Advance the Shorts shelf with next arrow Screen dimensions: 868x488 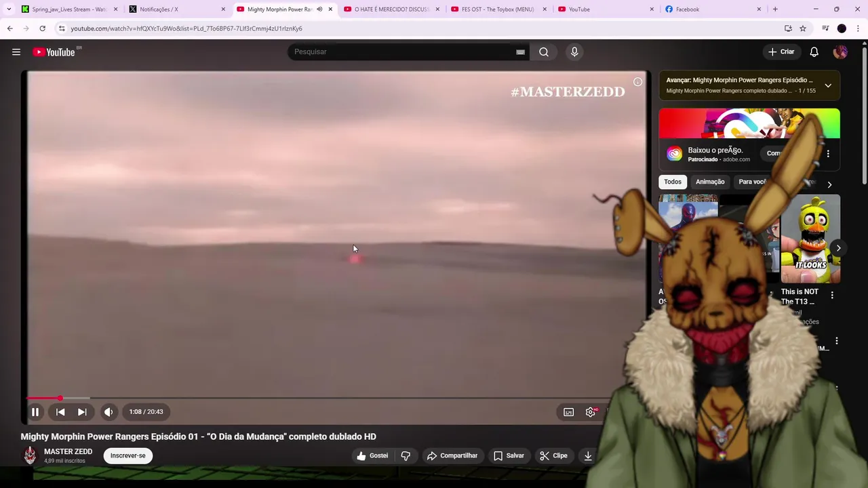838,248
